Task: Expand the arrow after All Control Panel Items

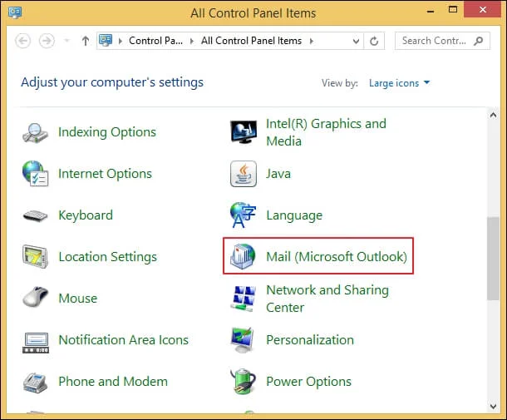Action: click(x=312, y=41)
